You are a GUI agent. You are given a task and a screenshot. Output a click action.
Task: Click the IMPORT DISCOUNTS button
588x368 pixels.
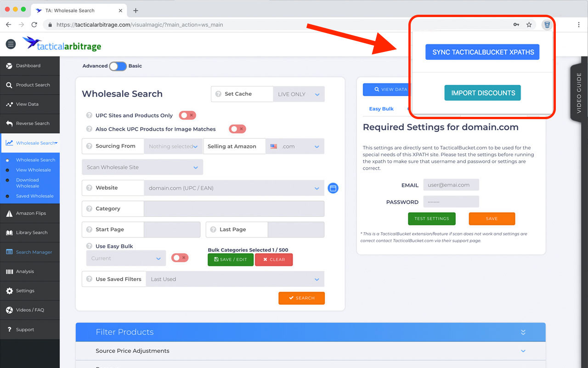coord(482,92)
